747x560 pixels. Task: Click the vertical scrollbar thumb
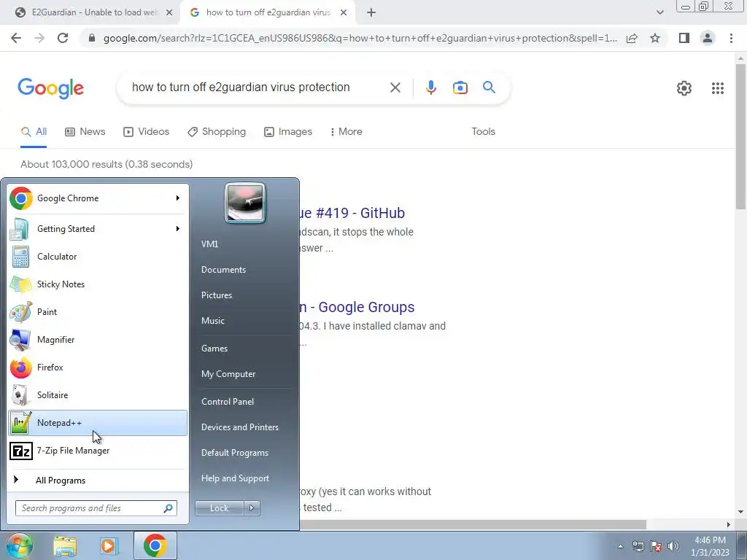pyautogui.click(x=740, y=136)
